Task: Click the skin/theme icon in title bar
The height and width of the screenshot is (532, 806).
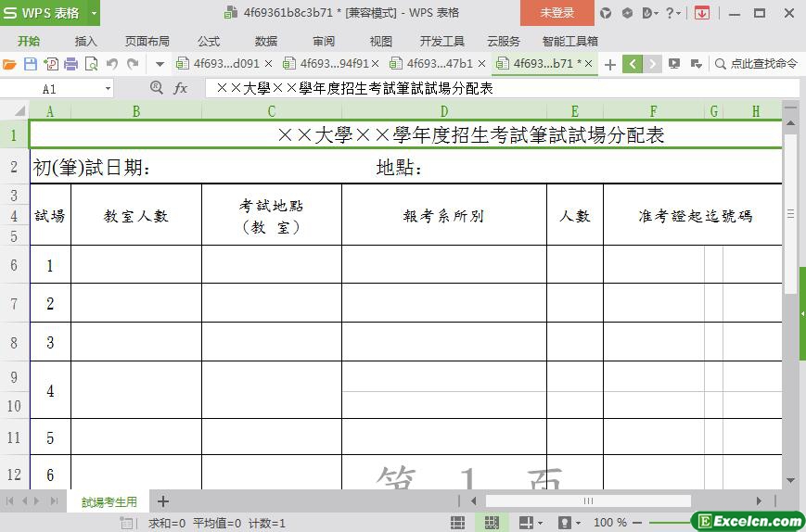Action: (606, 13)
